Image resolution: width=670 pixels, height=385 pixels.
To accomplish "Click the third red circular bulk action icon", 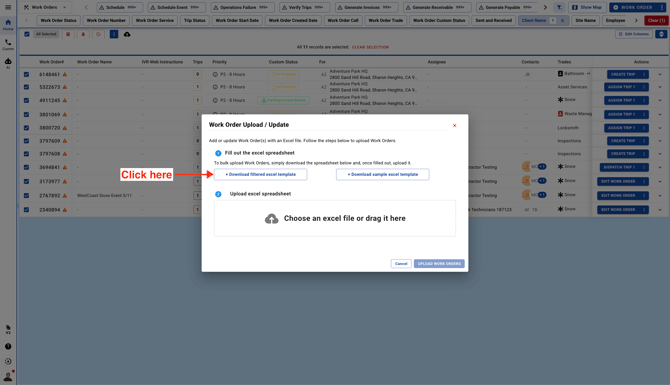I will click(98, 34).
